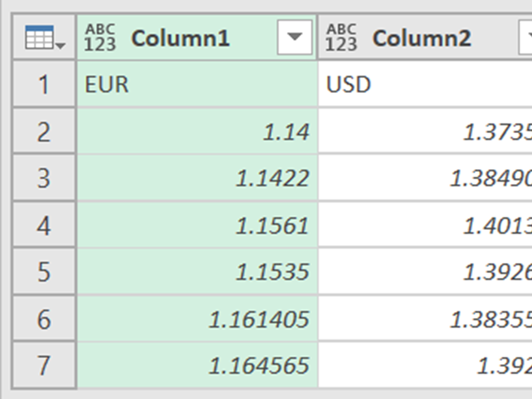Select row number 1
This screenshot has width=532, height=399.
pos(44,84)
